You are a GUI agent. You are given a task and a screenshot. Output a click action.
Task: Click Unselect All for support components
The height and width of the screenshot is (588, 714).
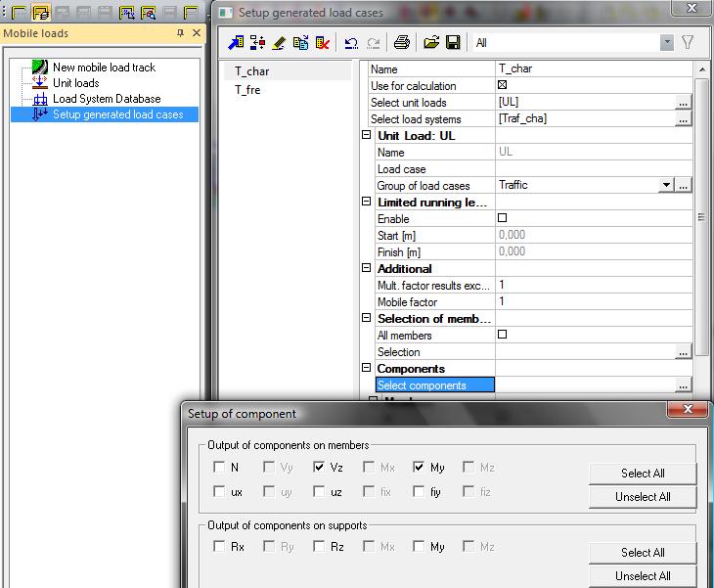[643, 576]
